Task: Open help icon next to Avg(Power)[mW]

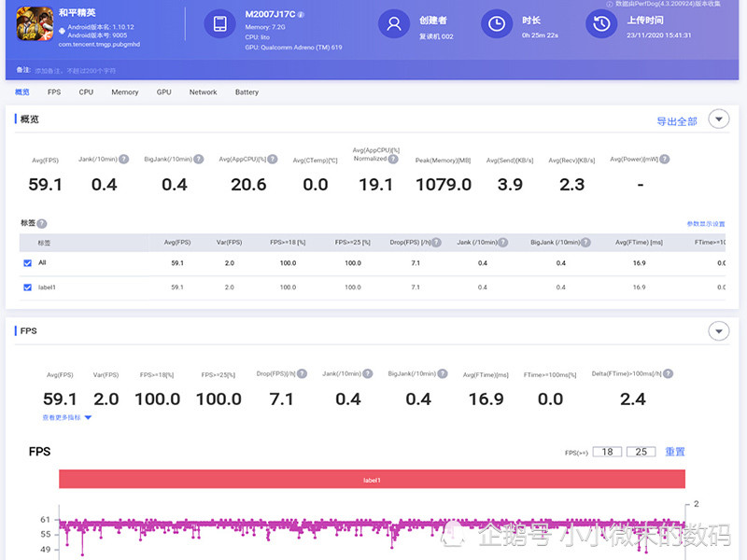Action: (x=665, y=159)
